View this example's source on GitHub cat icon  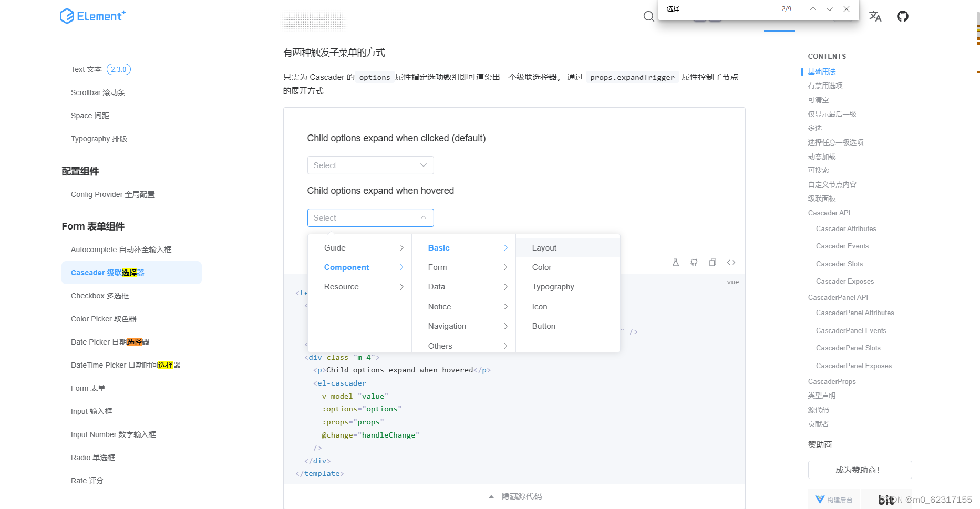(694, 262)
